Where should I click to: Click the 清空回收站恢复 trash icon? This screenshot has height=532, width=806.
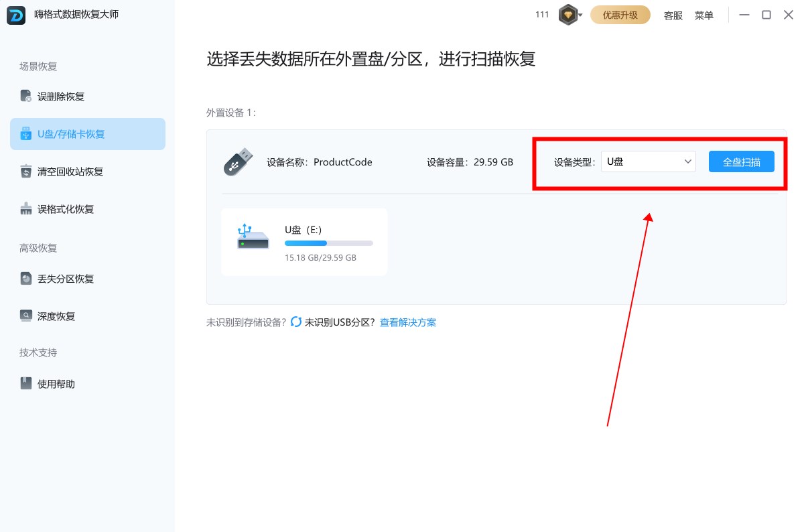click(x=25, y=172)
